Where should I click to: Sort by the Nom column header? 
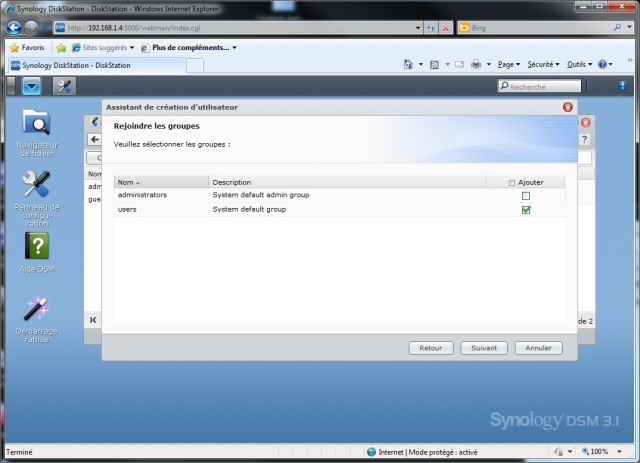coord(161,182)
